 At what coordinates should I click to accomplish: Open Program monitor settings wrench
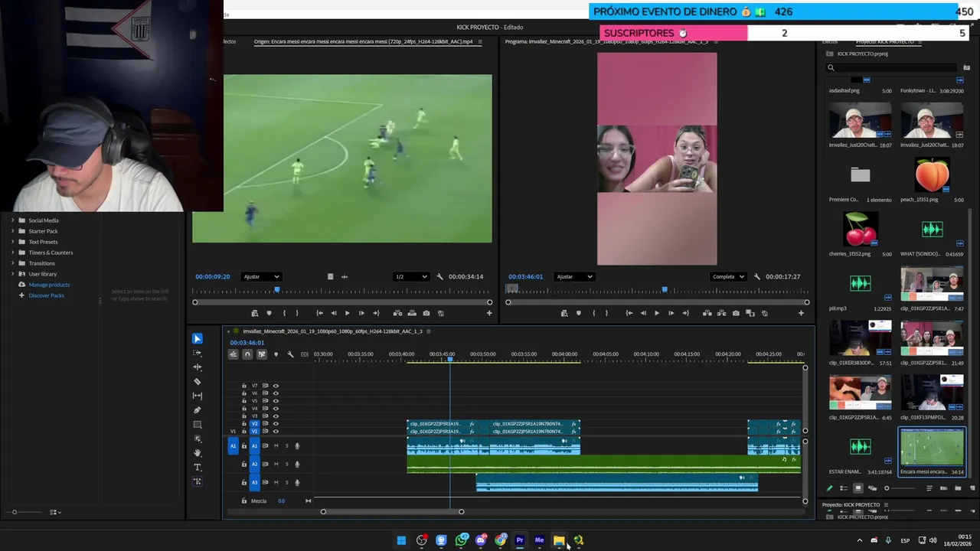click(756, 276)
